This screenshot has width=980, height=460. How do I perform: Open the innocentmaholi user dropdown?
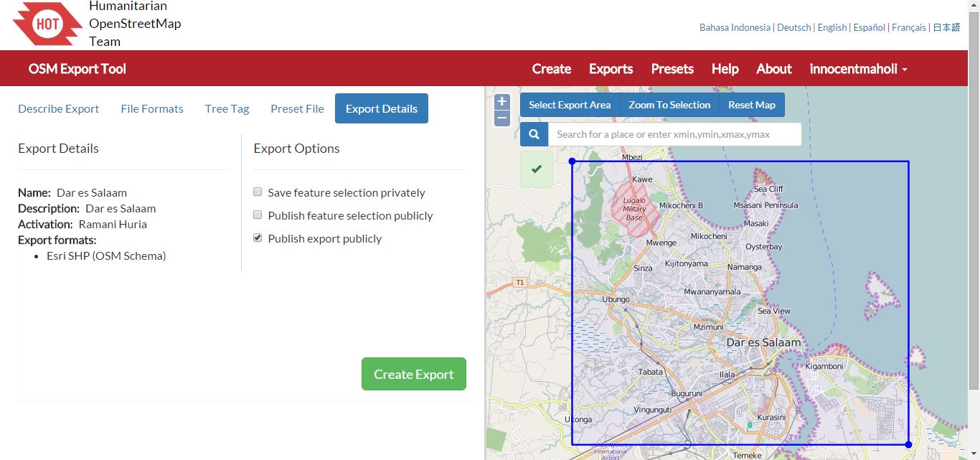(859, 69)
